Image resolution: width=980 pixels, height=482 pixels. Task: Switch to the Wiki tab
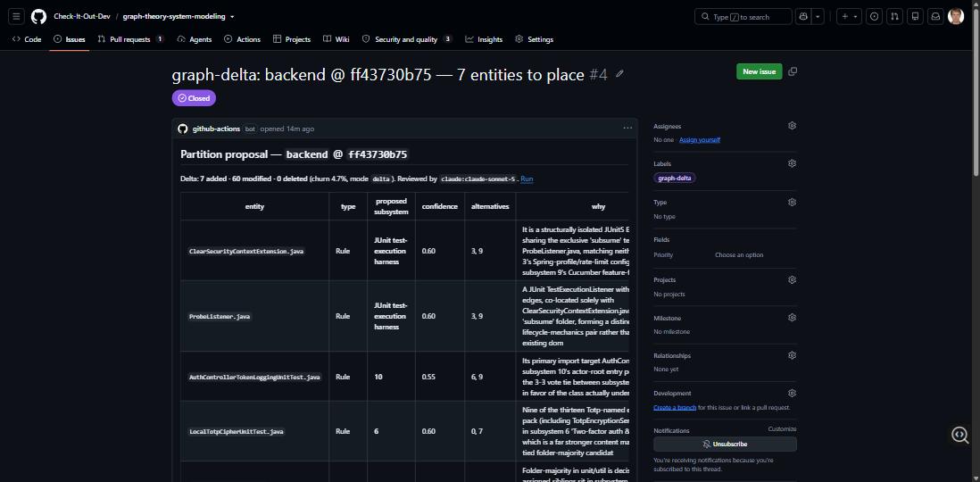coord(336,39)
